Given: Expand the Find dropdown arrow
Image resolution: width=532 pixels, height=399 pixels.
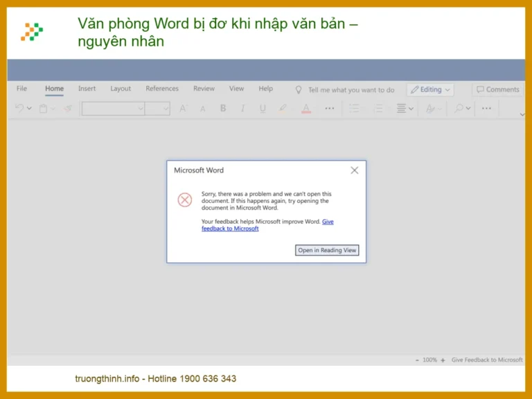Looking at the screenshot, I should click(x=468, y=109).
